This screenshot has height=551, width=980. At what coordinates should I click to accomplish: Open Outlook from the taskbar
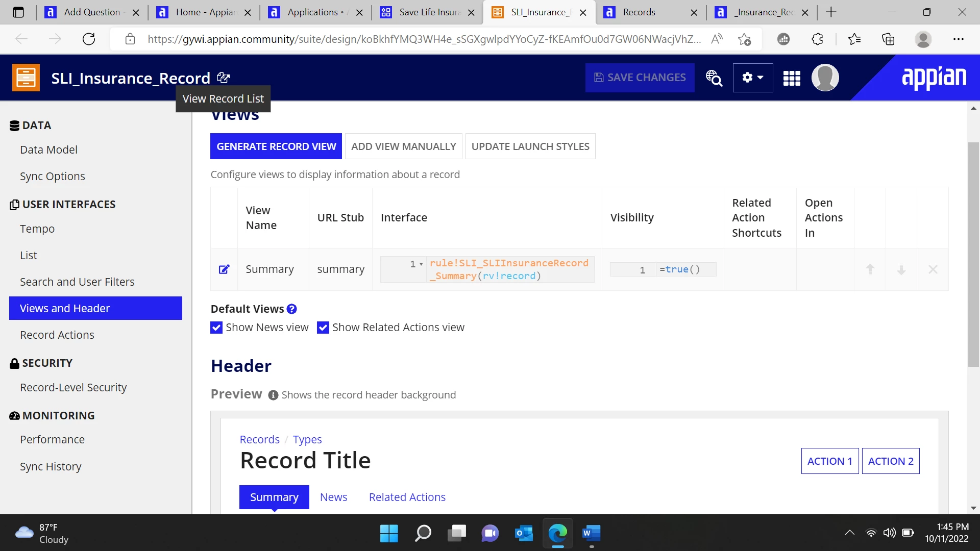pyautogui.click(x=524, y=533)
